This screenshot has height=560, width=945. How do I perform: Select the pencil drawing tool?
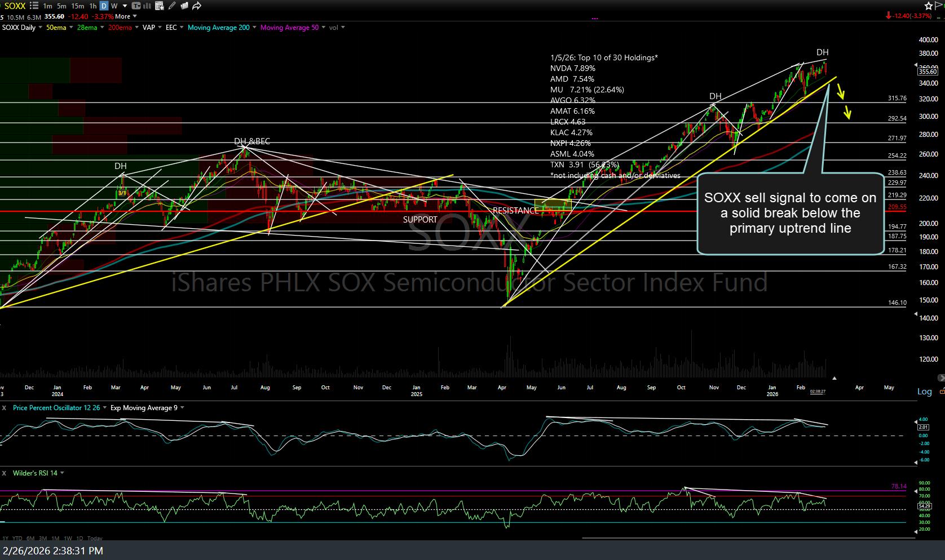[x=171, y=6]
